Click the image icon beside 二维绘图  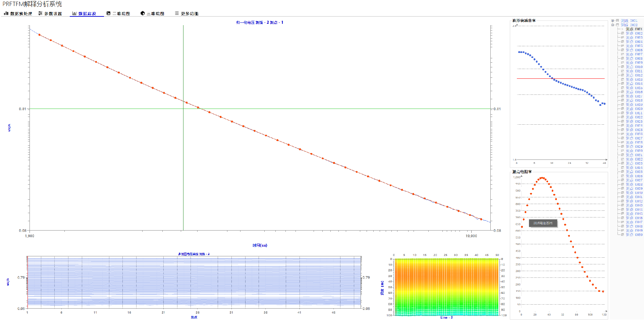pyautogui.click(x=108, y=13)
